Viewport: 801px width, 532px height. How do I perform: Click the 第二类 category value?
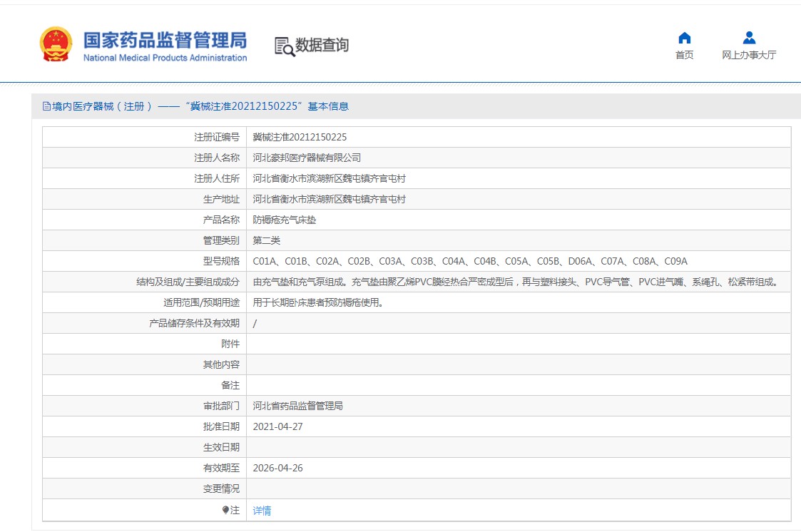pyautogui.click(x=267, y=240)
